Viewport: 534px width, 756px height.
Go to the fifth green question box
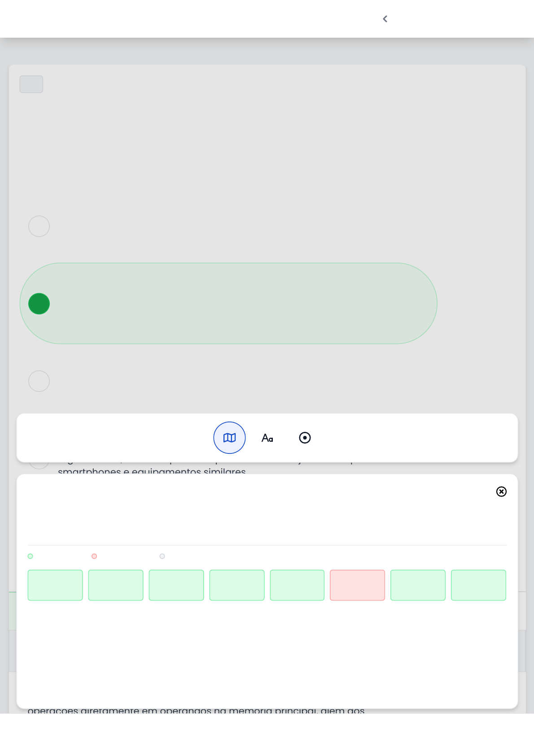[x=297, y=585]
